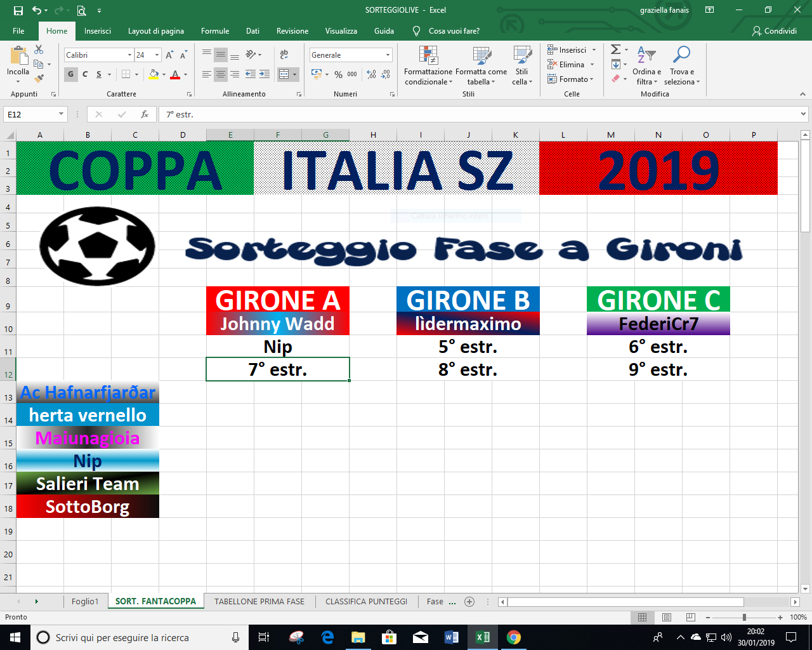Open the font name dropdown Calibri
Image resolution: width=812 pixels, height=650 pixels.
coord(130,55)
